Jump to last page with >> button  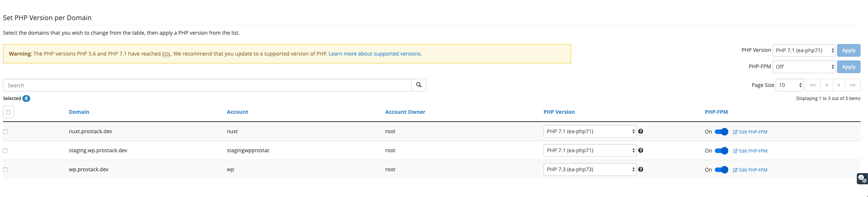853,85
